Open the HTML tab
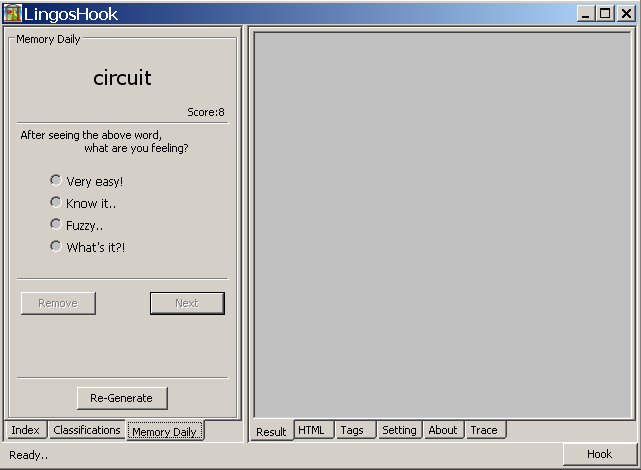 [x=312, y=430]
